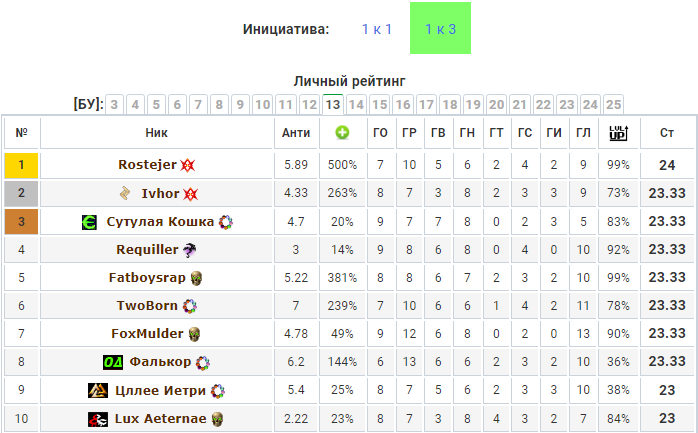Open FoxMulder player profile link

[147, 334]
